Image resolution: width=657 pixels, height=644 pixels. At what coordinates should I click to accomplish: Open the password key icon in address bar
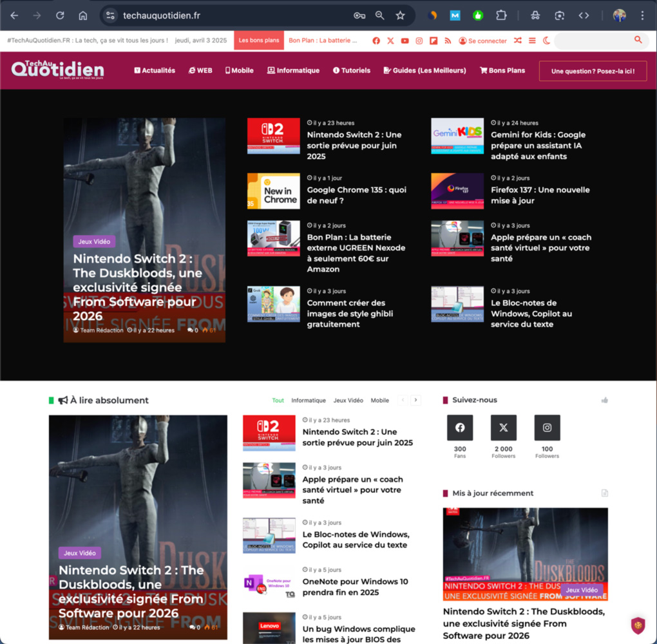pos(359,15)
